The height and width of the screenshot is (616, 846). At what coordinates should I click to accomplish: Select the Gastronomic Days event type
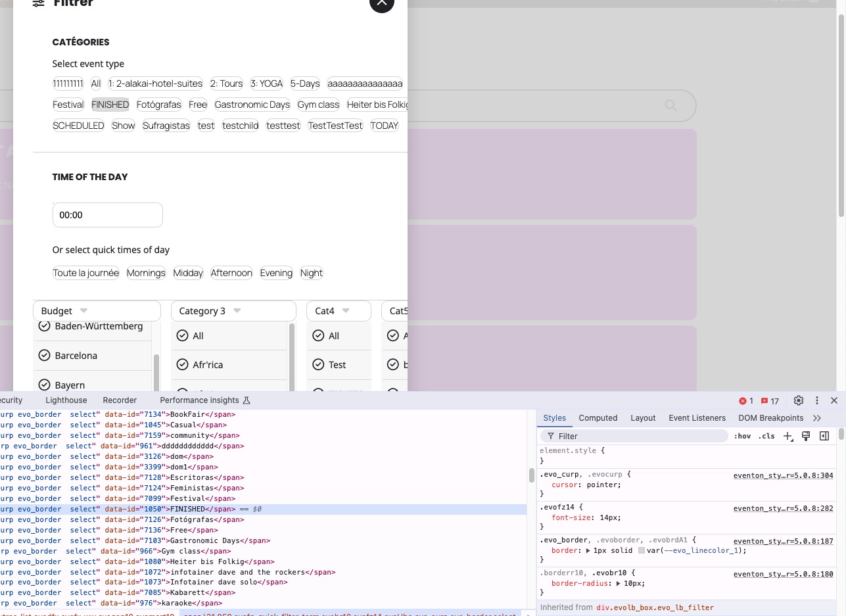[252, 105]
